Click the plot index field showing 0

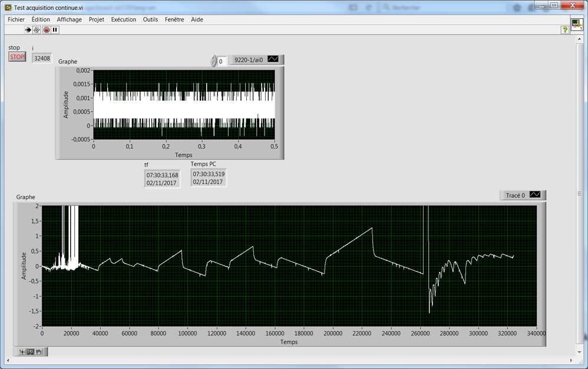[x=222, y=61]
